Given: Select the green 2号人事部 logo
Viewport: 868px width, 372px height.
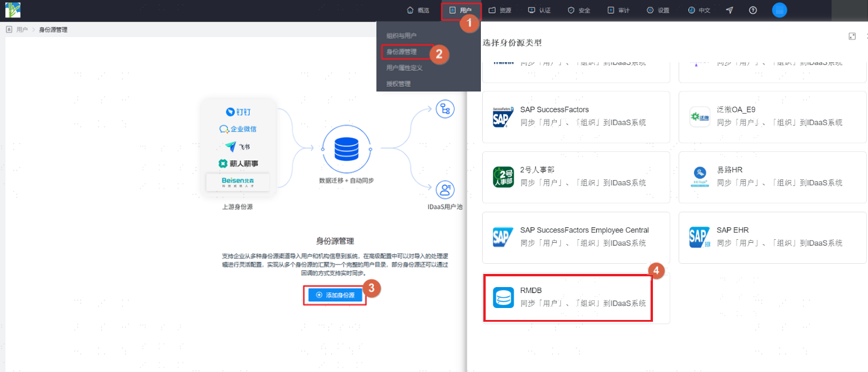Looking at the screenshot, I should click(503, 177).
